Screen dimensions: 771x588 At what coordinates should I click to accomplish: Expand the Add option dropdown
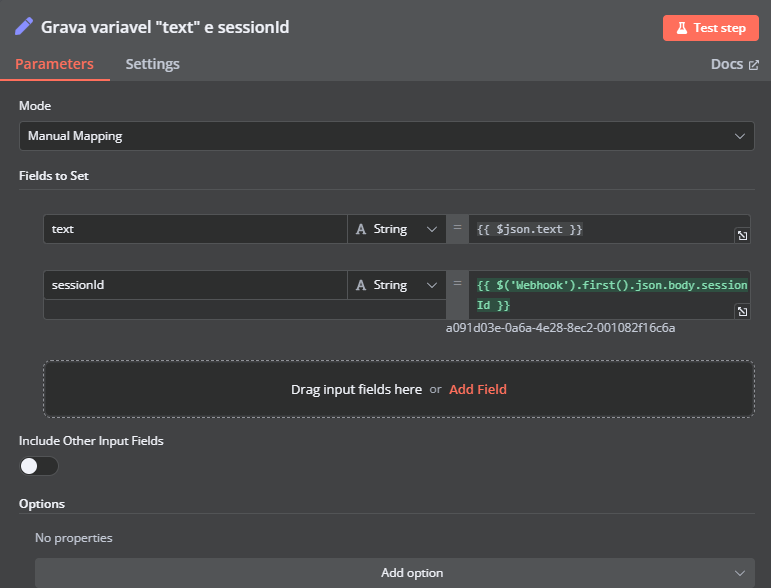coord(394,573)
